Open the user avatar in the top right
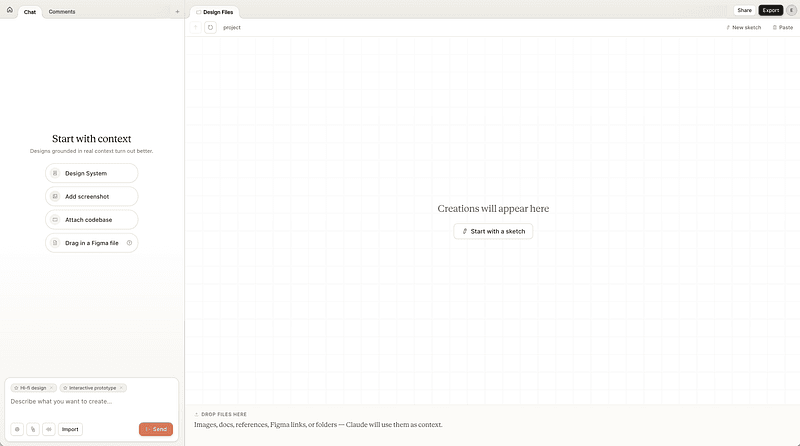Image resolution: width=800 pixels, height=446 pixels. point(791,10)
